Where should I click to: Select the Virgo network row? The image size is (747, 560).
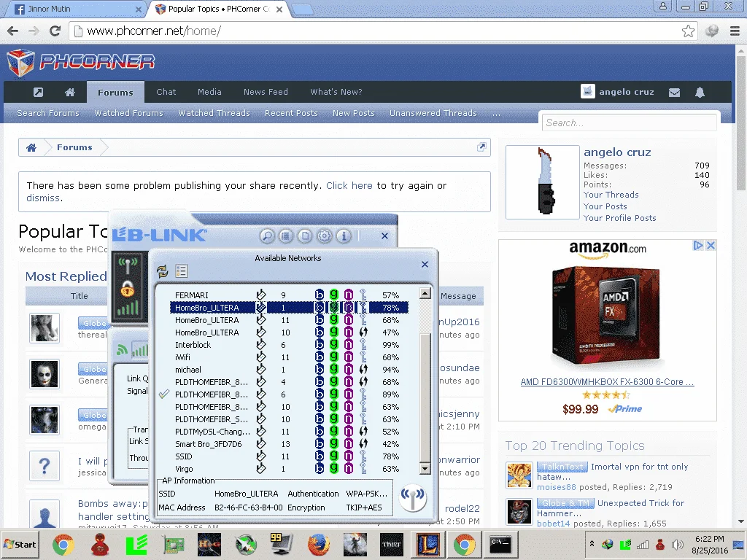click(x=289, y=469)
